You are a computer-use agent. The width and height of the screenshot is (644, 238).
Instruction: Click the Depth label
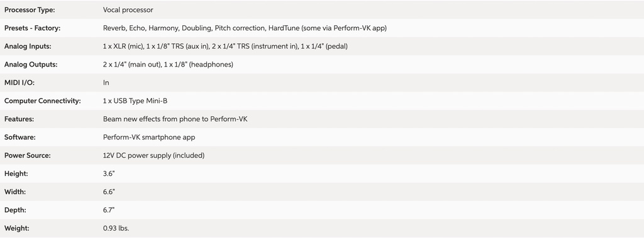pyautogui.click(x=15, y=210)
